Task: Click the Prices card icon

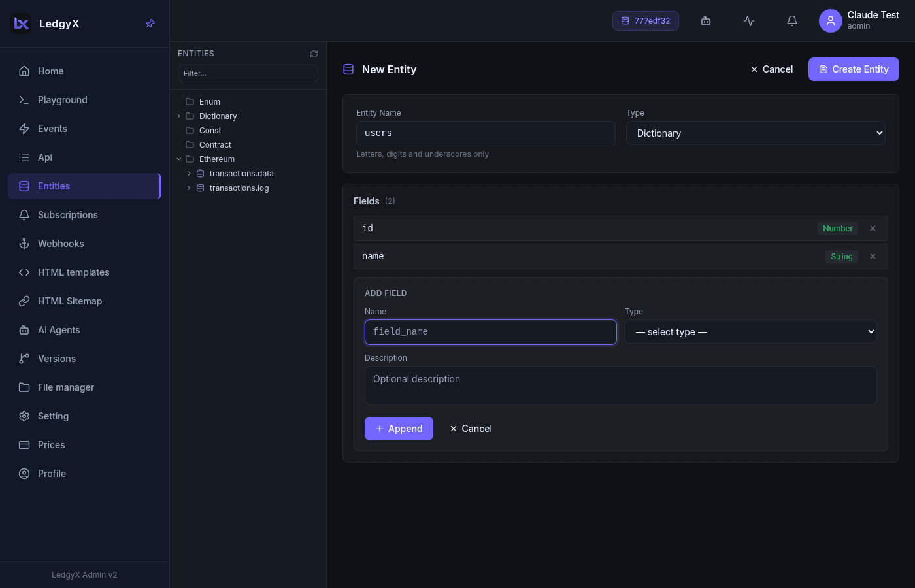Action: (x=24, y=445)
